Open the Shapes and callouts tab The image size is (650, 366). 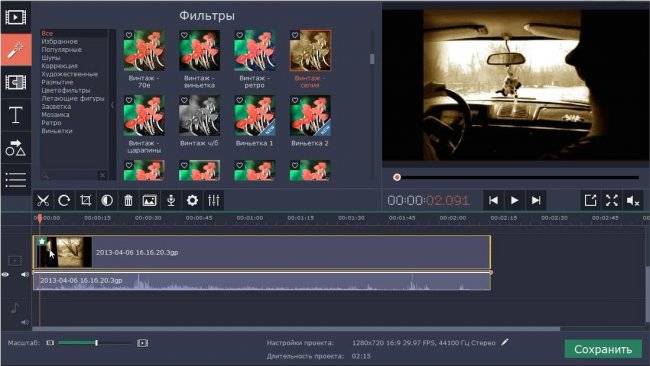pos(16,148)
